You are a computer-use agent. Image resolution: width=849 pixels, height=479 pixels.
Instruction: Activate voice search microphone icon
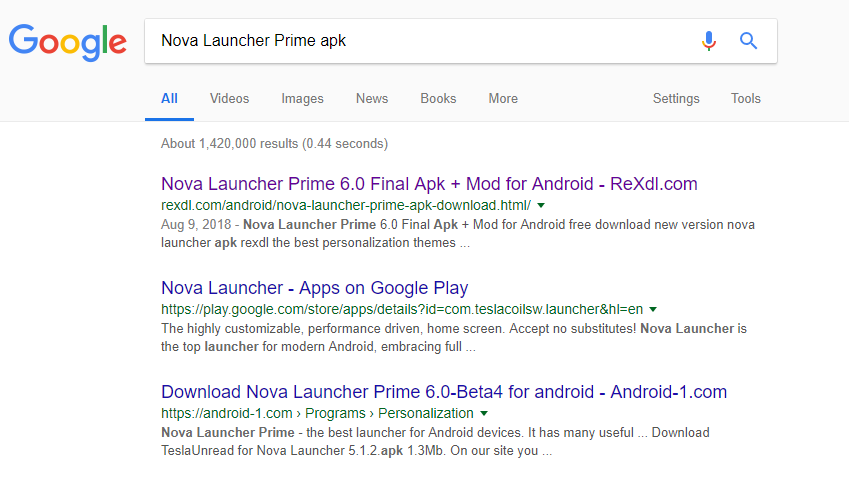coord(709,41)
